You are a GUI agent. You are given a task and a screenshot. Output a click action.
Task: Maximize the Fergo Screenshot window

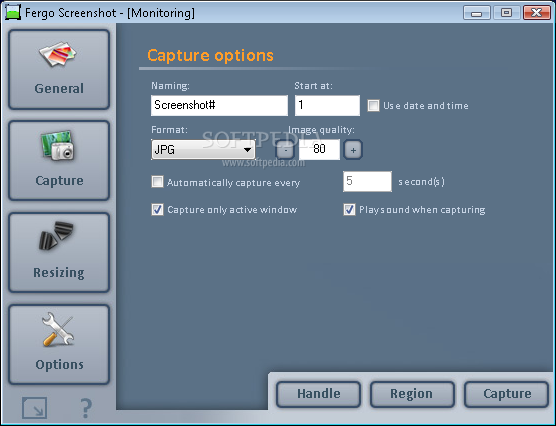506,13
